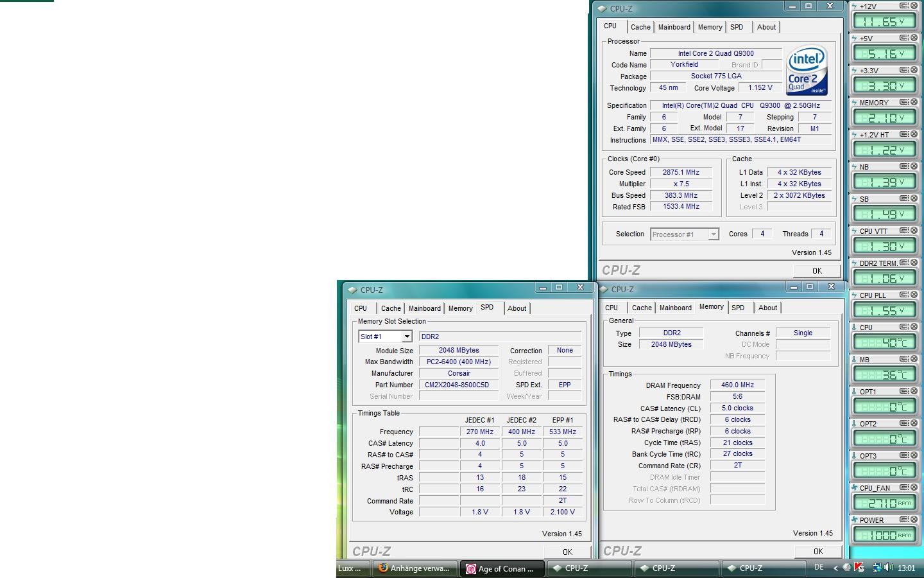
Task: Click OK in the CPU tab CPU-Z window
Action: [x=817, y=270]
